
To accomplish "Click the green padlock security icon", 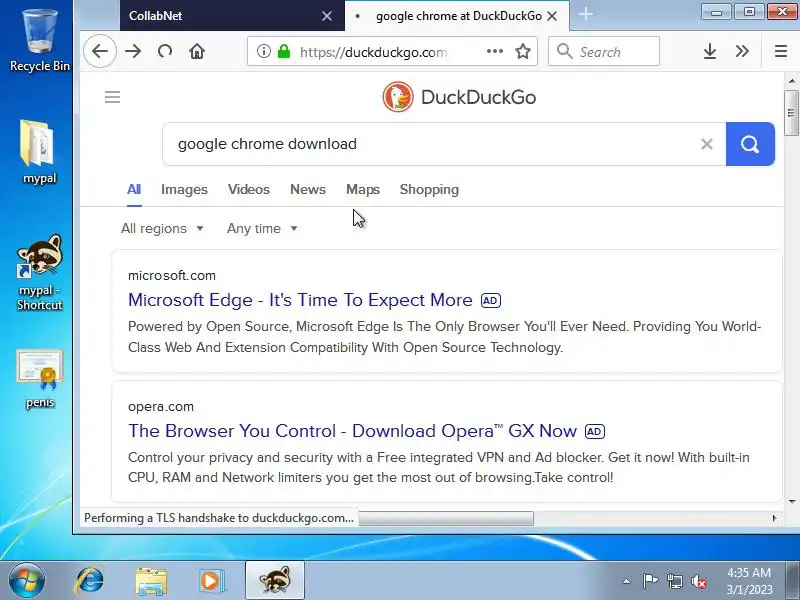I will 284,51.
